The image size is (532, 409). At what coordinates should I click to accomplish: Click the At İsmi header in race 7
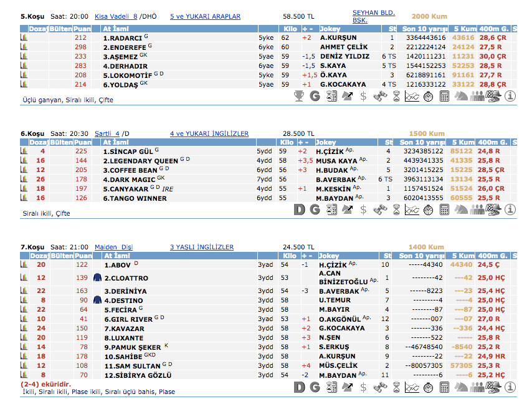tap(116, 256)
